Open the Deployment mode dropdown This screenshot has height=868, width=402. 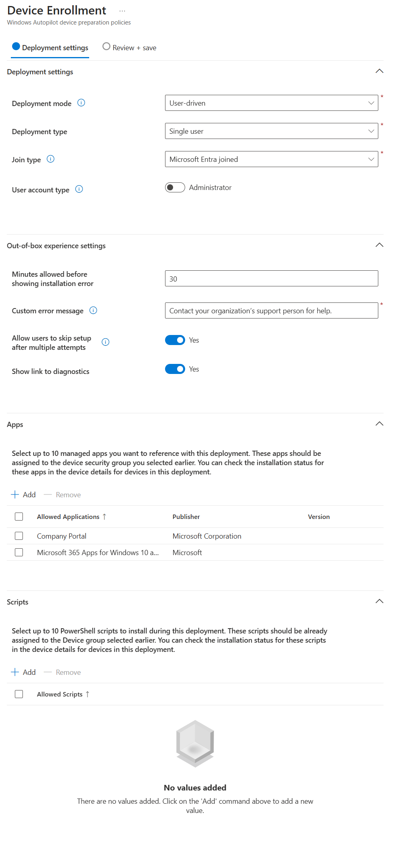[x=271, y=103]
